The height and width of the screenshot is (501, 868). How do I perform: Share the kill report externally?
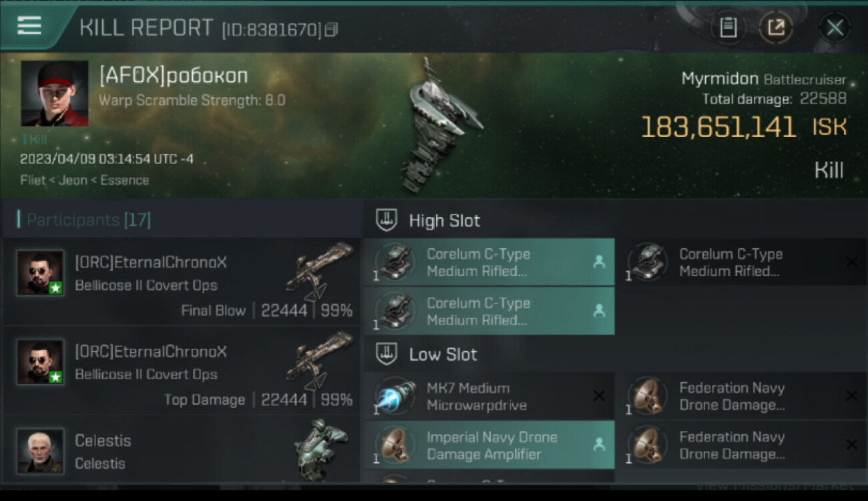coord(775,27)
